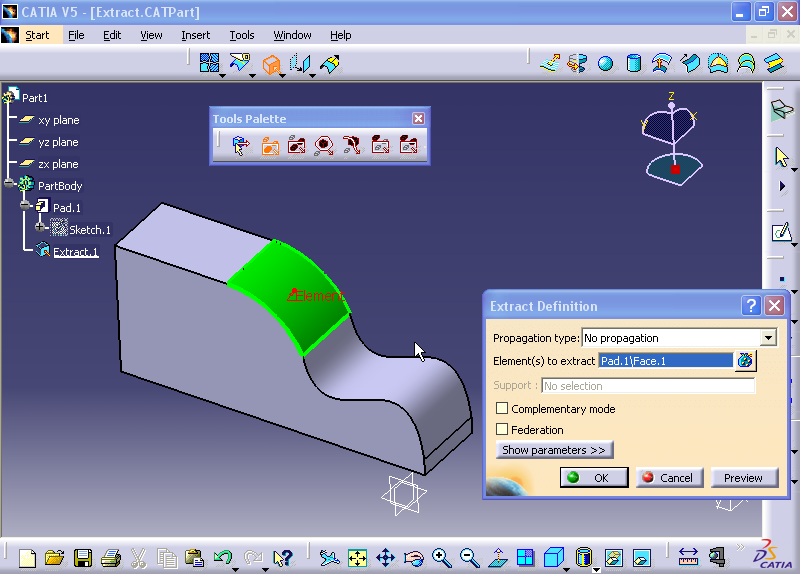
Task: Click the Swap visible space icon
Action: coord(642,557)
